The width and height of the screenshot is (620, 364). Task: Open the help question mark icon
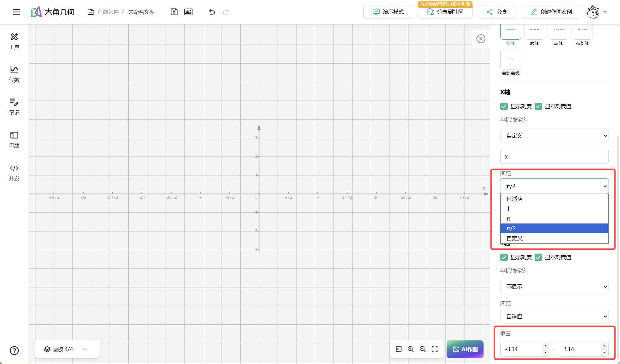14,351
